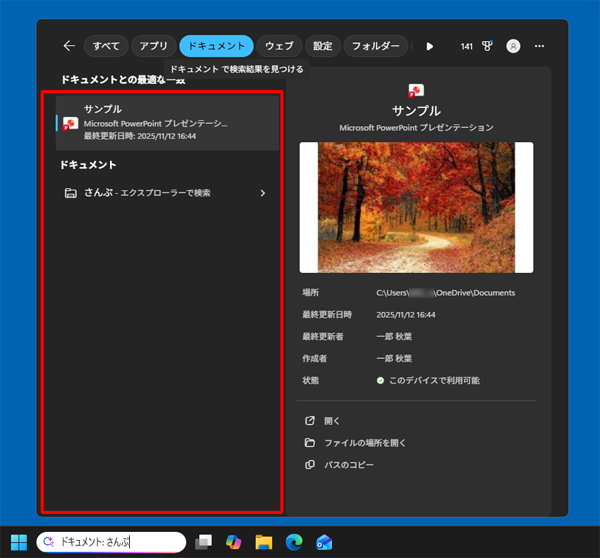
Task: Open Microsoft Edge from the taskbar
Action: (294, 542)
